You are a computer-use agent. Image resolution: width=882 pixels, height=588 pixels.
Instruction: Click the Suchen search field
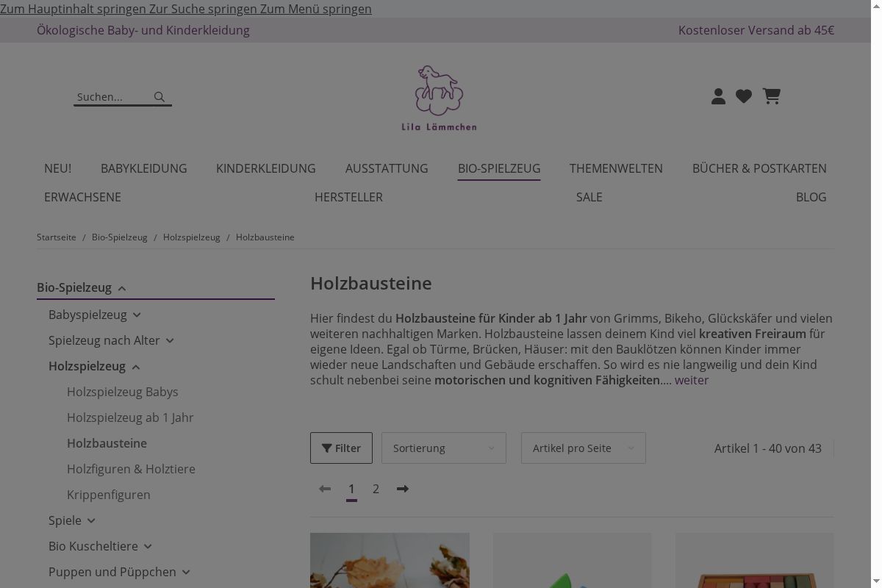pyautogui.click(x=112, y=97)
